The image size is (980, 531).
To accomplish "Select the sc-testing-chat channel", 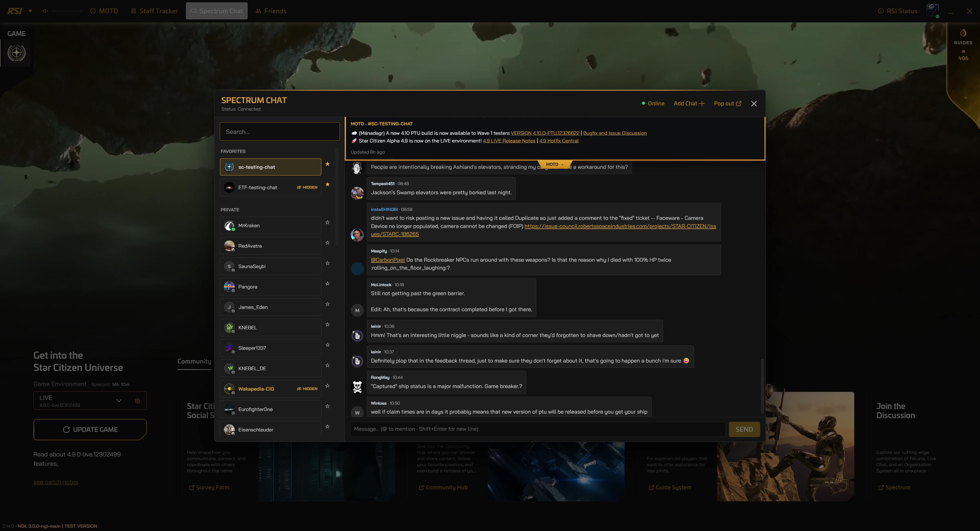I will pos(270,167).
